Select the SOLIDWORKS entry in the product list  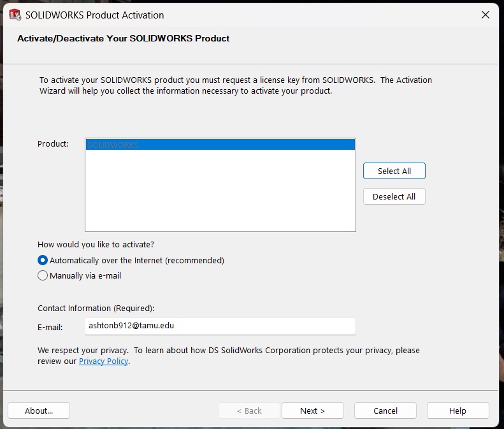220,145
